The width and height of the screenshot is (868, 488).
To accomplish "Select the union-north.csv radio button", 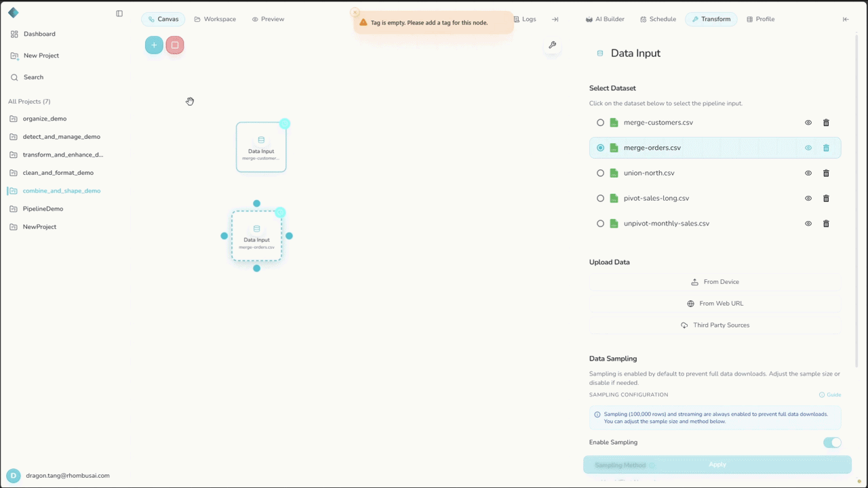I will [600, 173].
